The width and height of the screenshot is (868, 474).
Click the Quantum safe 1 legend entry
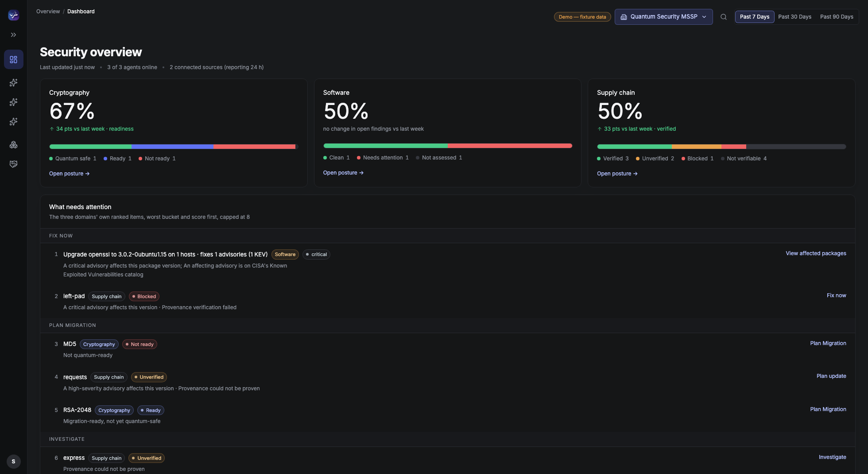click(73, 159)
